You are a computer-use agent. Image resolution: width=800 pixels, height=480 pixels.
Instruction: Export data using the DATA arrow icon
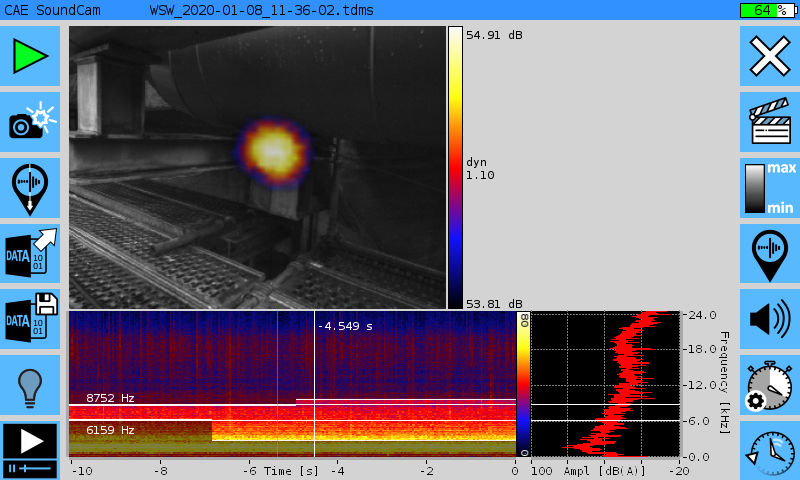30,253
